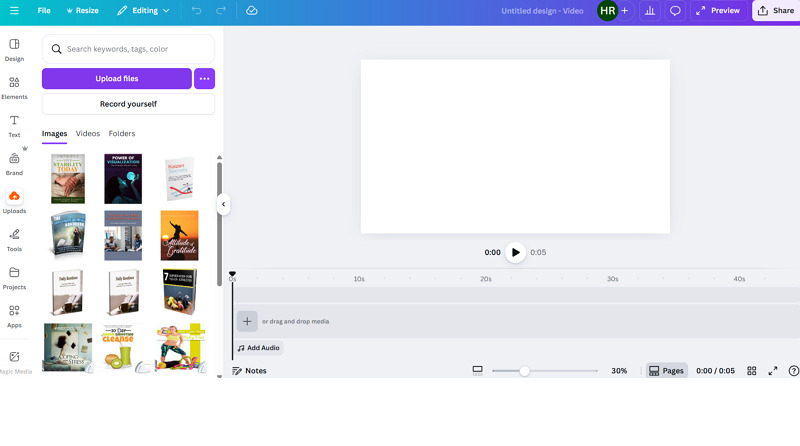The width and height of the screenshot is (800, 446).
Task: Expand more upload options (three dots)
Action: pyautogui.click(x=204, y=78)
